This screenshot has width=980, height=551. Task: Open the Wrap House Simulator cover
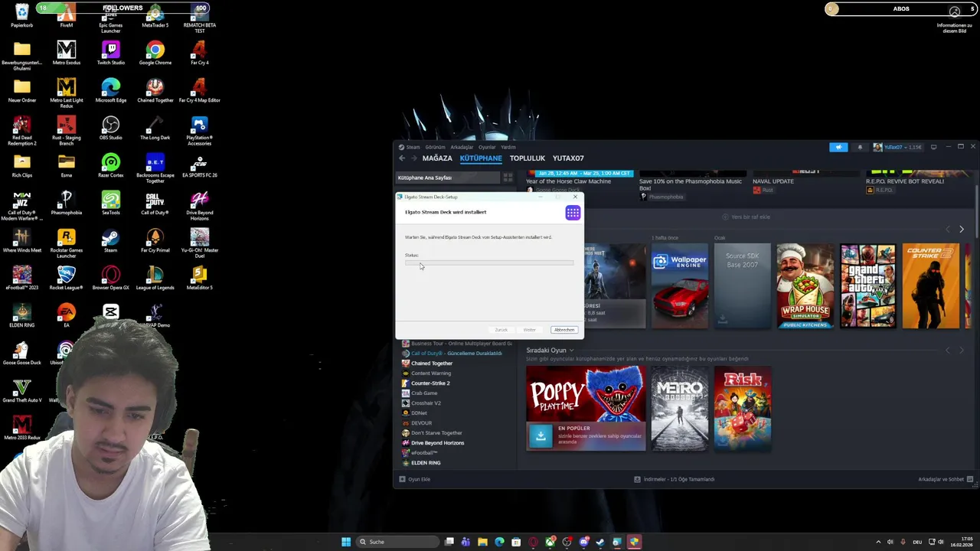805,286
